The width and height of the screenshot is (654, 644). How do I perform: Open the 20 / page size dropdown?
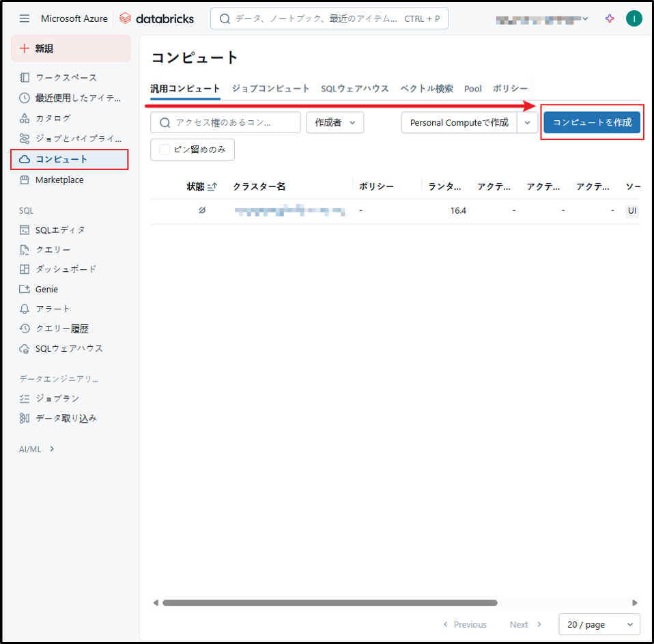pos(599,624)
